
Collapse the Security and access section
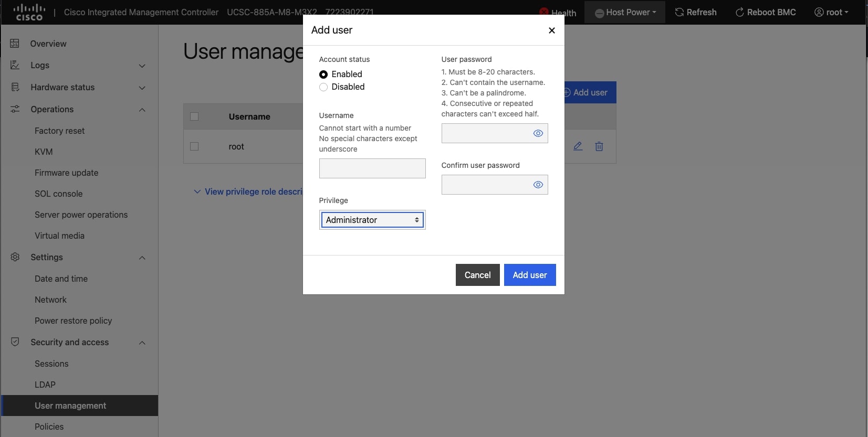point(142,343)
